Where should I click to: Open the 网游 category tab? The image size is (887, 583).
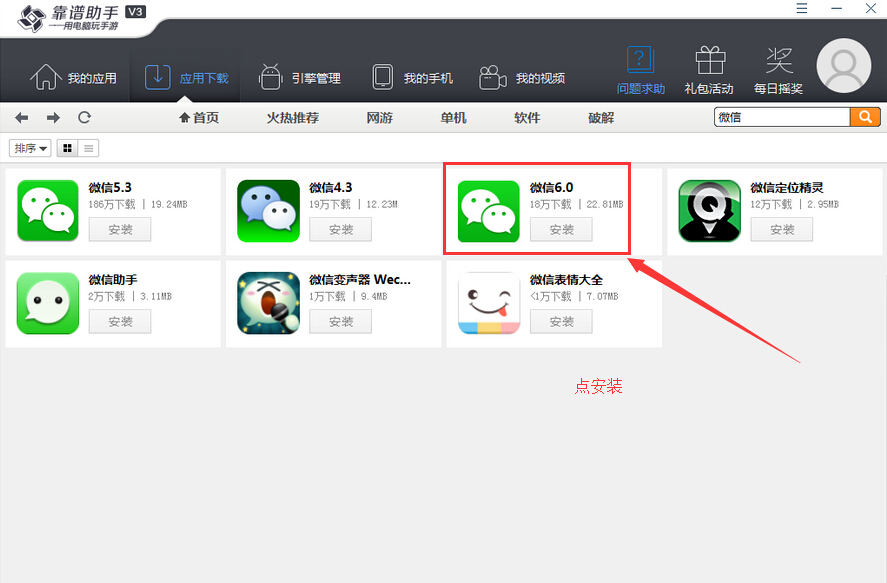pos(380,118)
